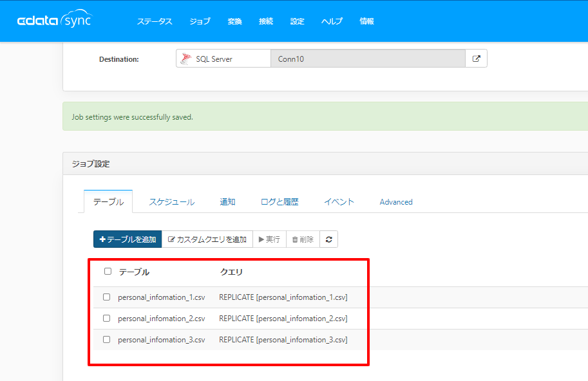The image size is (588, 381).
Task: Open the REPLICATE [personal_infomation_2.csv] query entry
Action: (283, 319)
